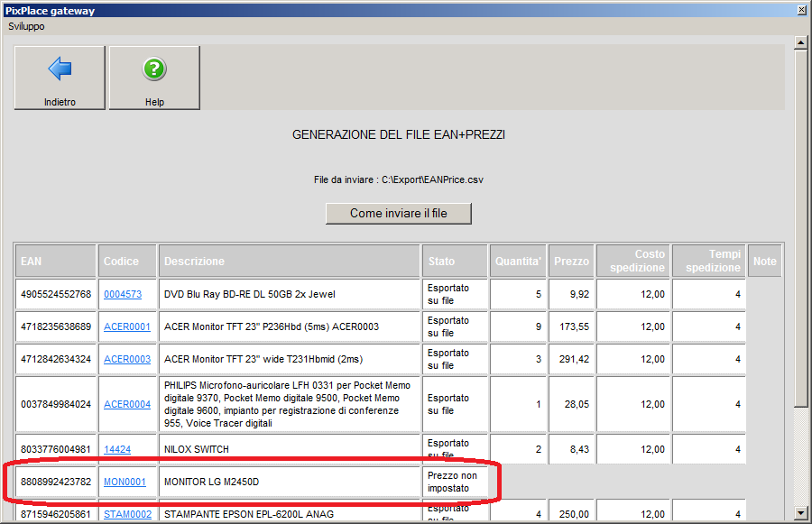Close the PixPlace gateway window
Viewport: 812px width, 524px height.
tap(802, 10)
